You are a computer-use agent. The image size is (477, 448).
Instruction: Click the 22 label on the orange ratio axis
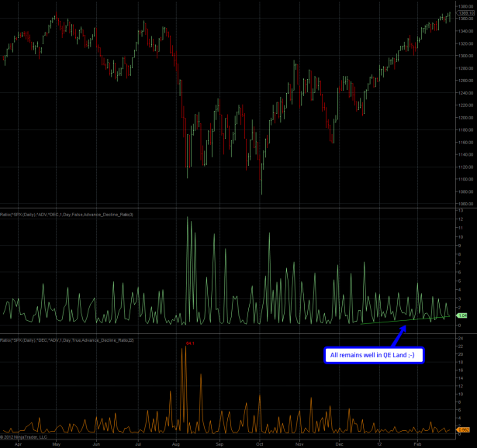tap(461, 346)
